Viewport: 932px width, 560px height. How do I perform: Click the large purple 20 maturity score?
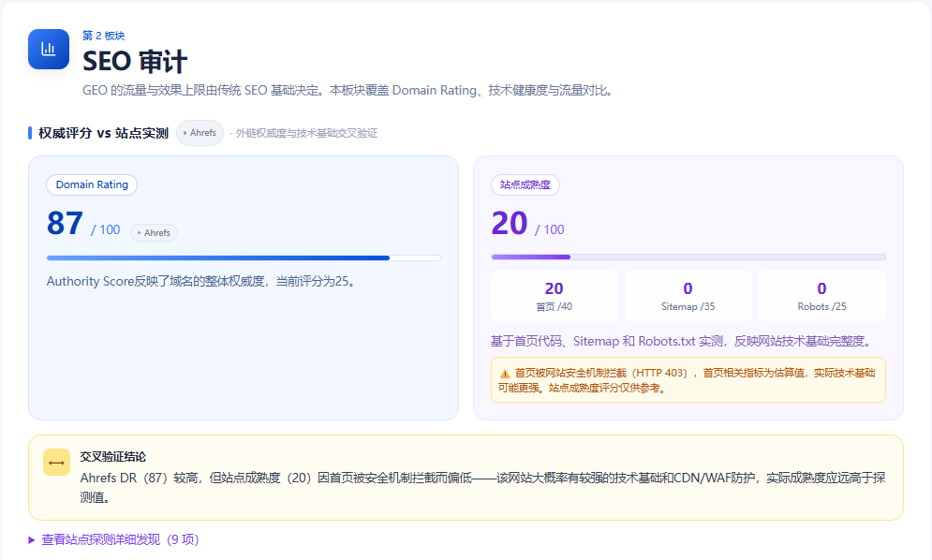point(510,224)
